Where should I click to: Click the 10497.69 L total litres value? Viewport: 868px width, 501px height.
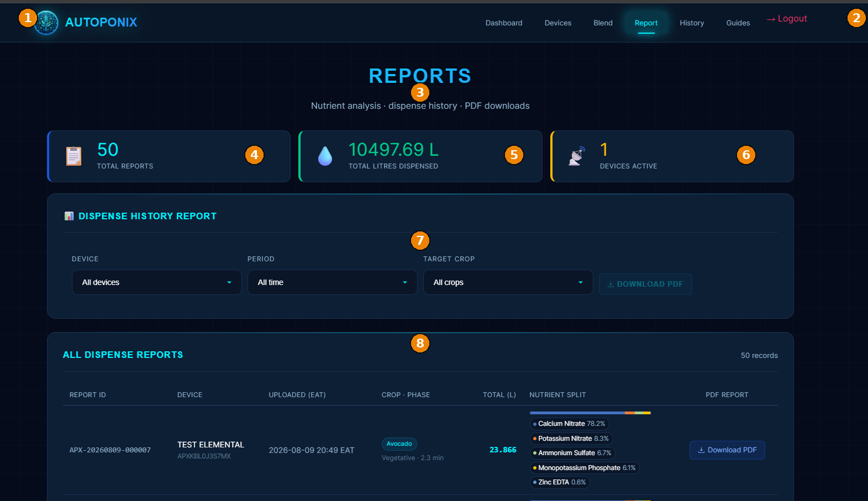[393, 150]
